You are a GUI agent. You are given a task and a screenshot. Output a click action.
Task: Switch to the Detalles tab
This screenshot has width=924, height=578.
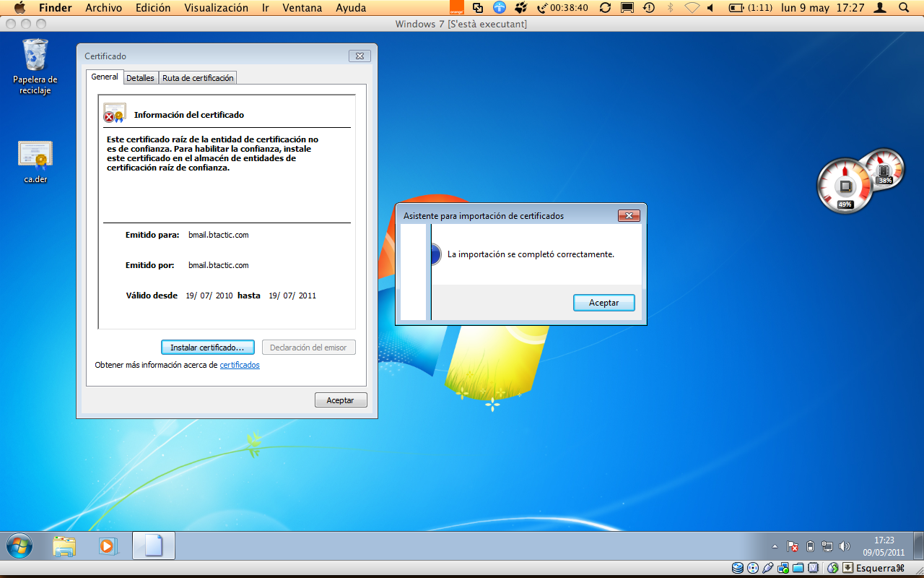click(x=140, y=78)
